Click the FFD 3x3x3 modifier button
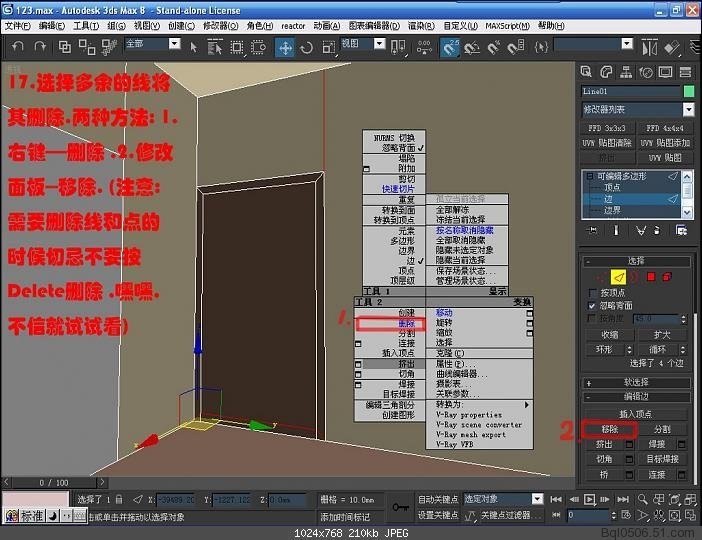 [x=607, y=128]
